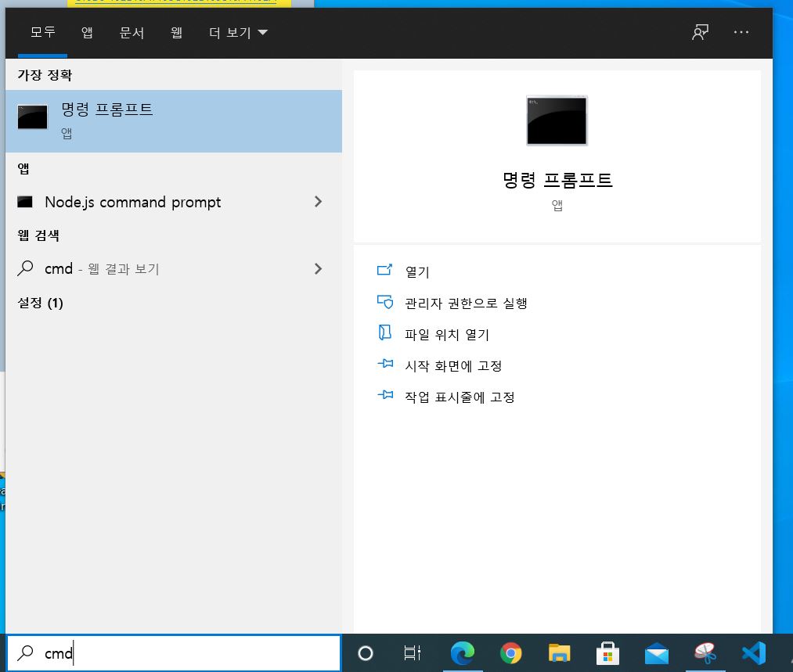Open Visual Studio Code from the taskbar
Image resolution: width=793 pixels, height=672 pixels.
click(754, 652)
